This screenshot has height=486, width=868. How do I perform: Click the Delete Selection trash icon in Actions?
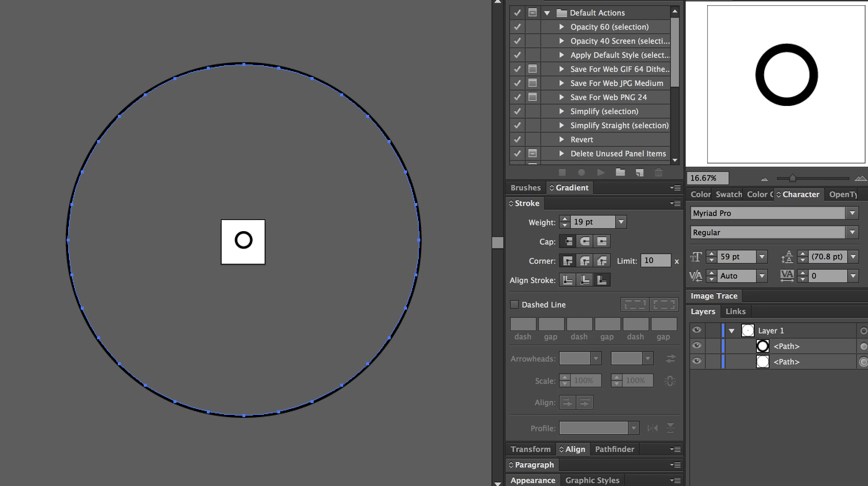pos(659,172)
